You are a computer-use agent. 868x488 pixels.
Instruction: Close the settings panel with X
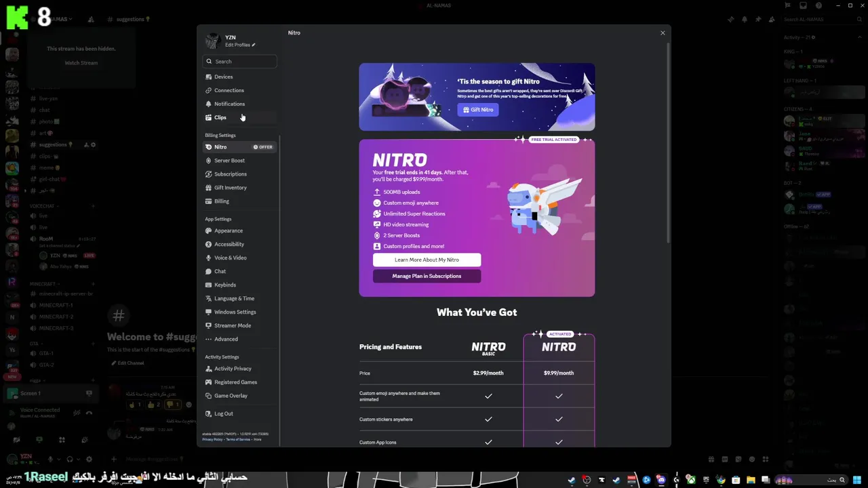(x=663, y=33)
